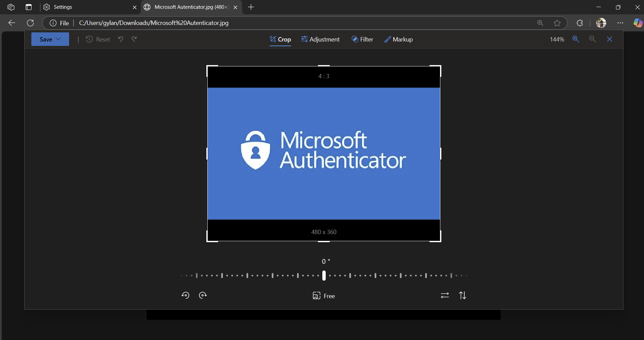The height and width of the screenshot is (340, 644).
Task: Open the Copilot sidebar
Action: click(638, 23)
